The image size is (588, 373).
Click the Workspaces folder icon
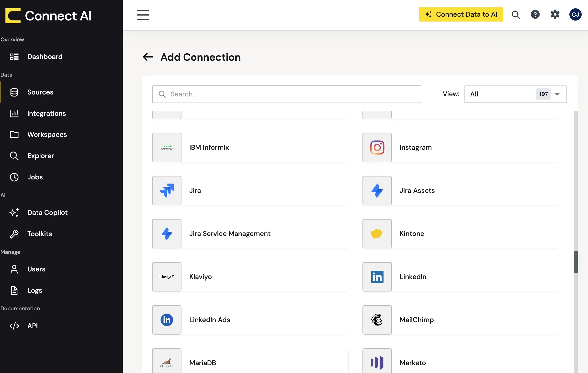click(14, 134)
